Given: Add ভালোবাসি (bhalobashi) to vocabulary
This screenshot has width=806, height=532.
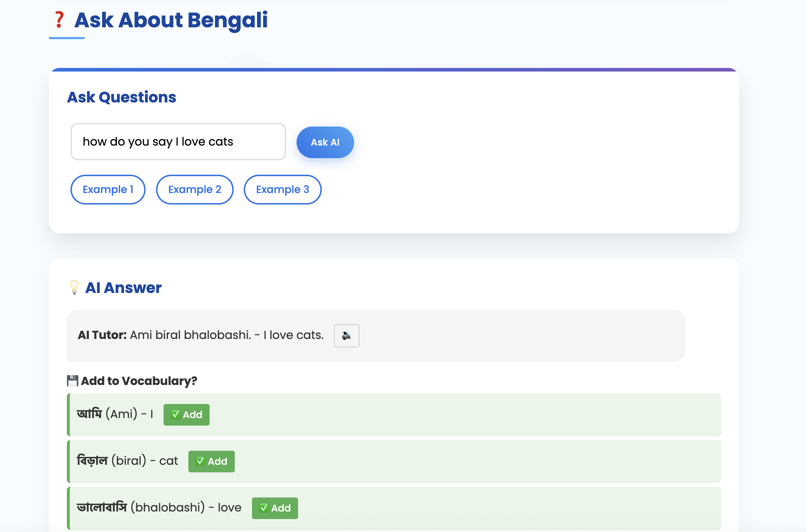Looking at the screenshot, I should 275,508.
